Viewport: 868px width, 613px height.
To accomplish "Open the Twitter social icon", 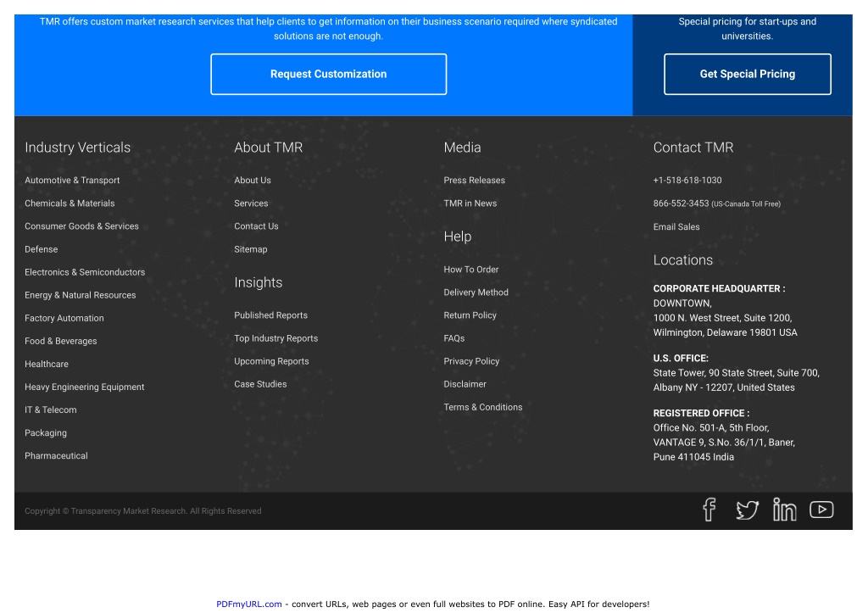I will click(747, 510).
